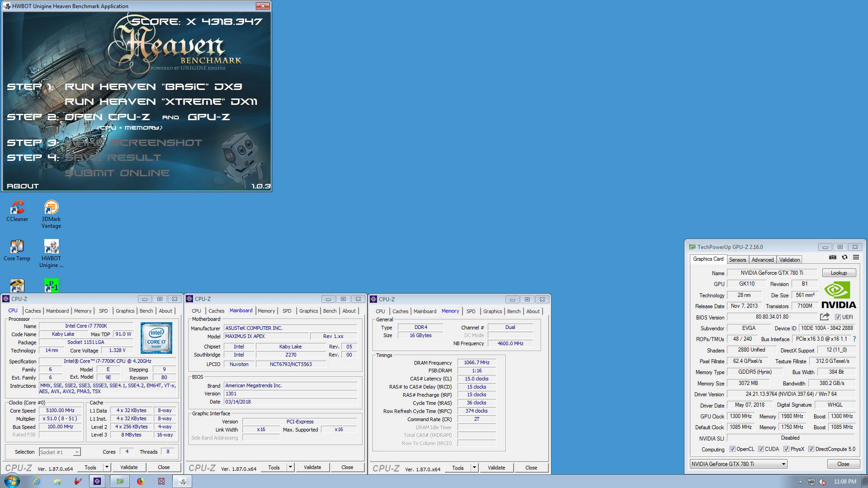Toggle the CUDA checkbox
Image resolution: width=868 pixels, height=488 pixels.
tap(761, 449)
